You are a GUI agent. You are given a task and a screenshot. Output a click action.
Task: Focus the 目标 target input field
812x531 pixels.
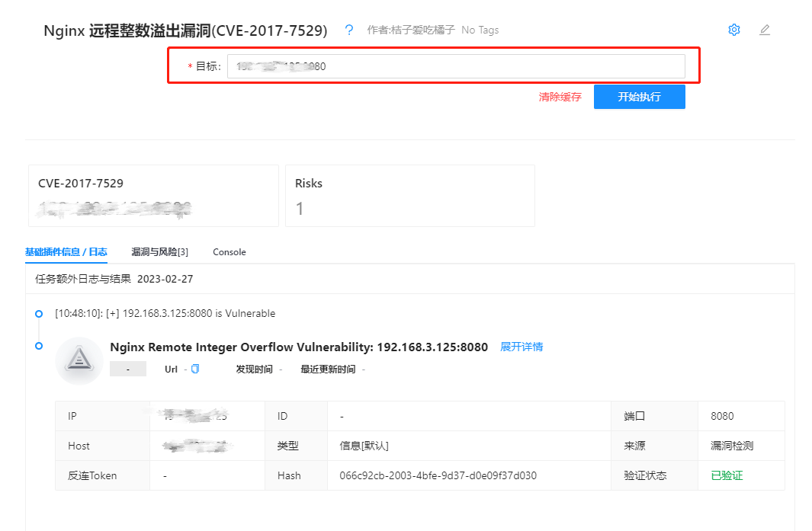point(456,66)
